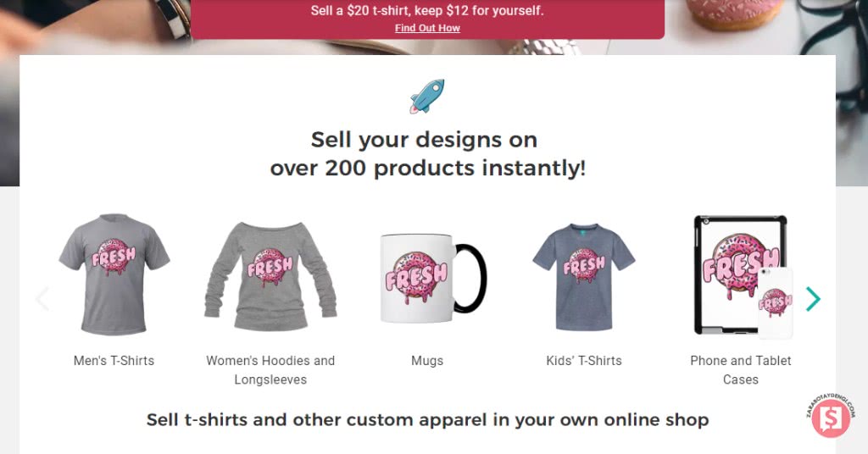This screenshot has width=868, height=454.
Task: Click the Mugs category label
Action: 427,361
